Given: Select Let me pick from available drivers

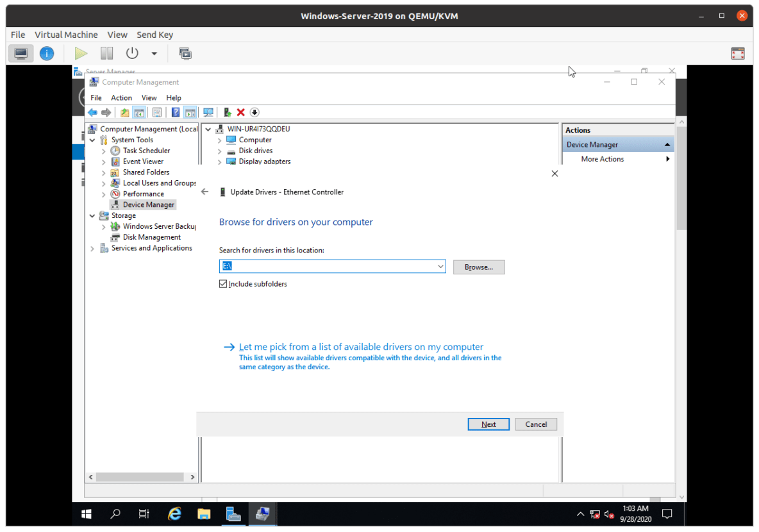Looking at the screenshot, I should tap(360, 347).
